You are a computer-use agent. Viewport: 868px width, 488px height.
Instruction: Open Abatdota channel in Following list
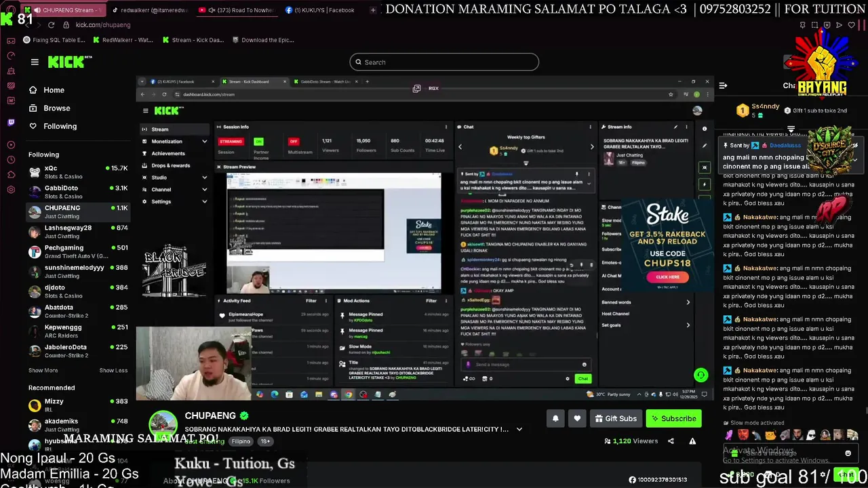pos(77,311)
